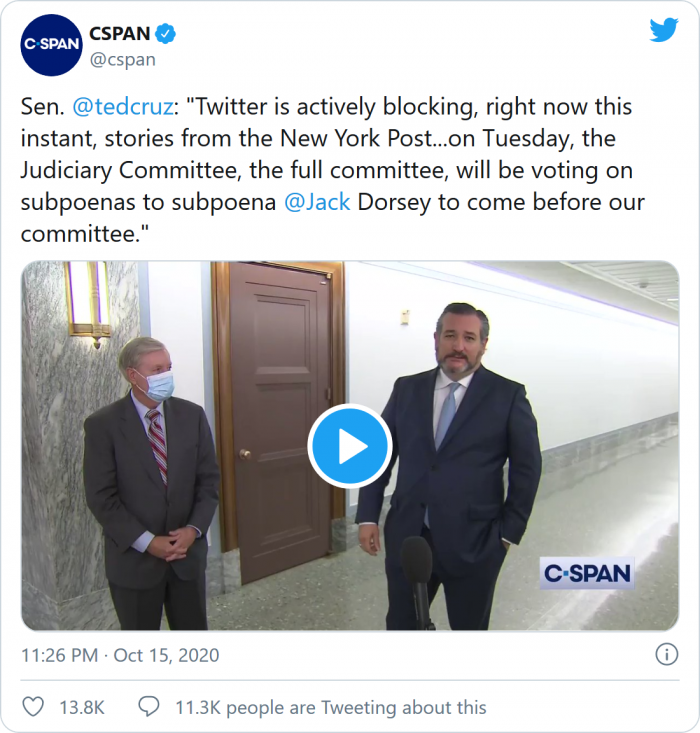Play the embedded C-SPAN video
This screenshot has width=700, height=733.
(349, 446)
